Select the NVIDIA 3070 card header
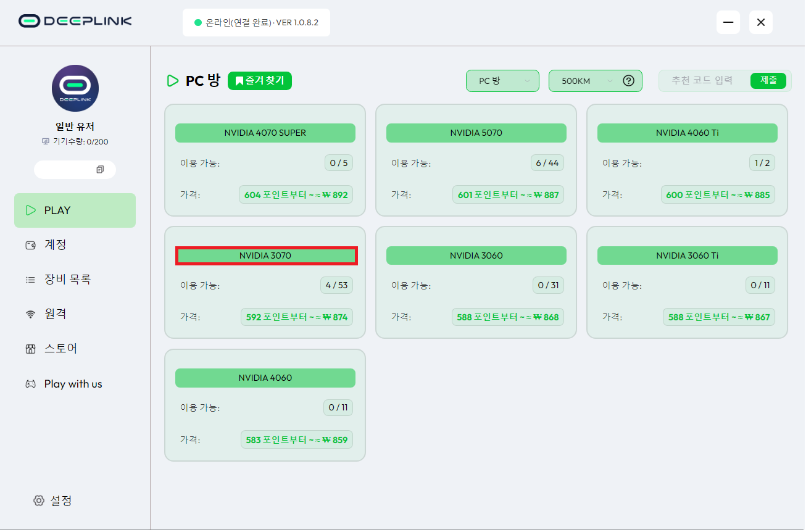This screenshot has width=806, height=532. coord(265,256)
